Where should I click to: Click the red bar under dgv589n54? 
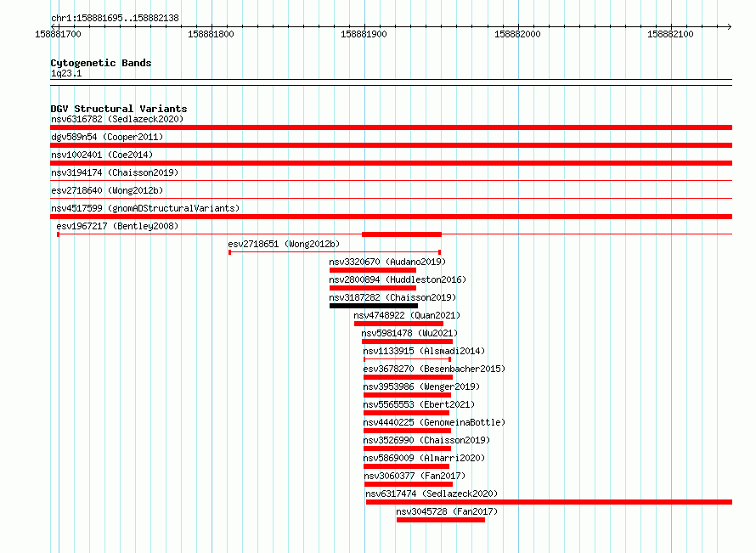[391, 145]
